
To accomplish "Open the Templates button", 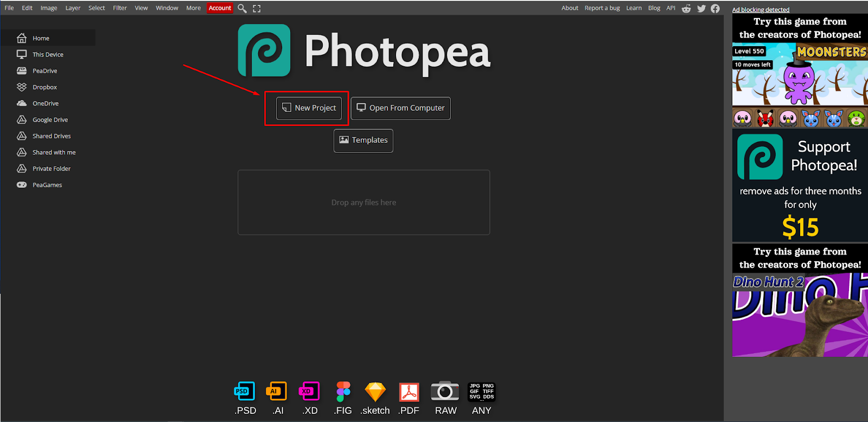I will tap(363, 140).
